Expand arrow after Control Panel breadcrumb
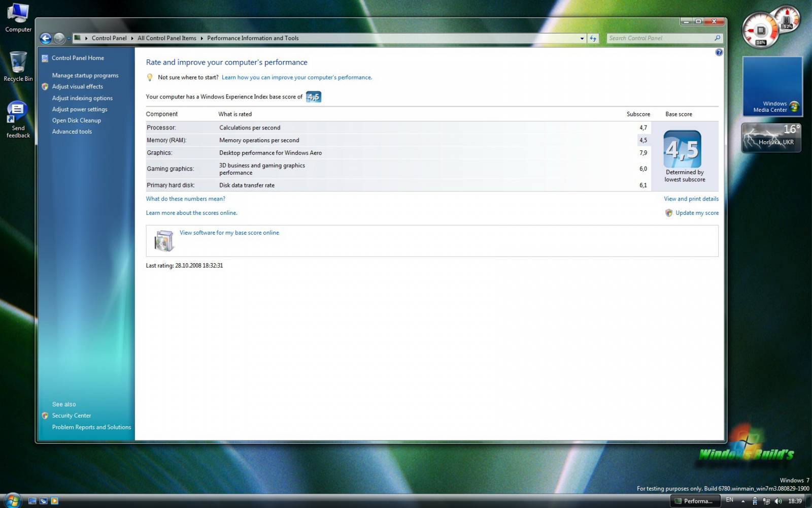Viewport: 812px width, 508px height. click(132, 38)
